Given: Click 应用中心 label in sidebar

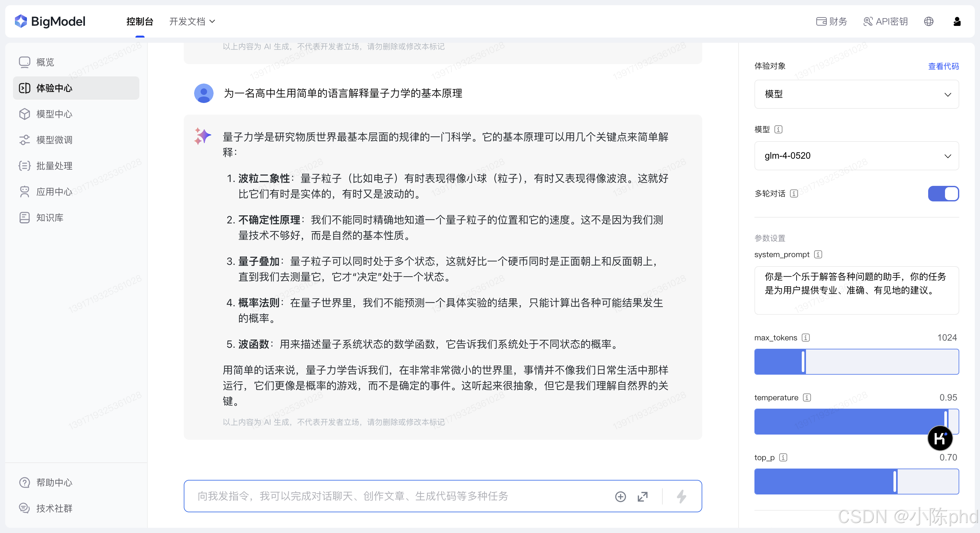Looking at the screenshot, I should (x=54, y=192).
